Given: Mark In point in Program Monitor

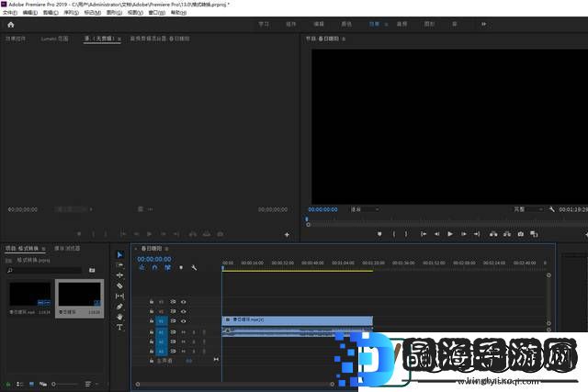Looking at the screenshot, I should [394, 234].
